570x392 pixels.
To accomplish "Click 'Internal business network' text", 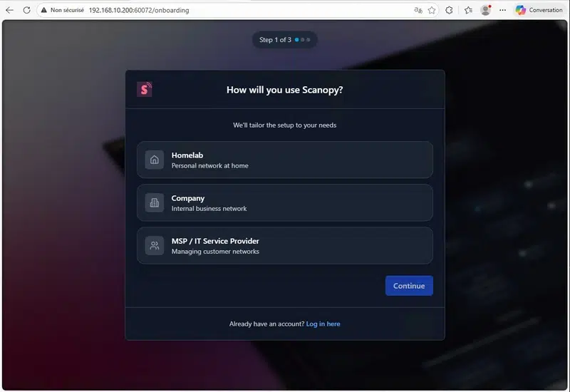I will (209, 209).
